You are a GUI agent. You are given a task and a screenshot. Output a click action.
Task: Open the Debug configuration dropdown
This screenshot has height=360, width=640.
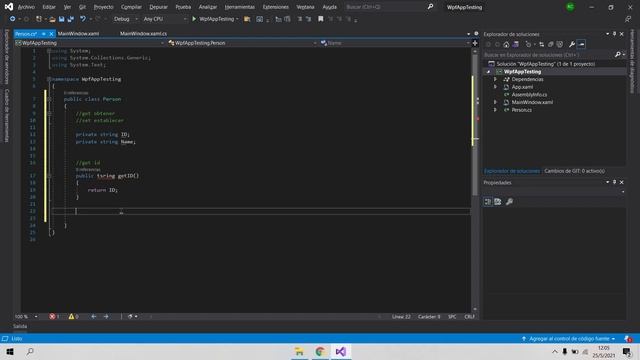(126, 19)
